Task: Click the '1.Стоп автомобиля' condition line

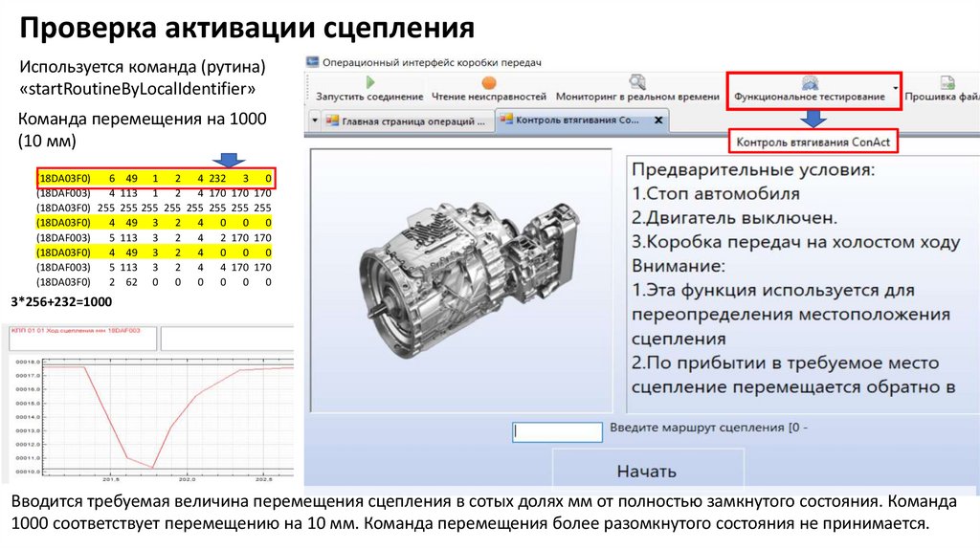Action: pyautogui.click(x=716, y=193)
